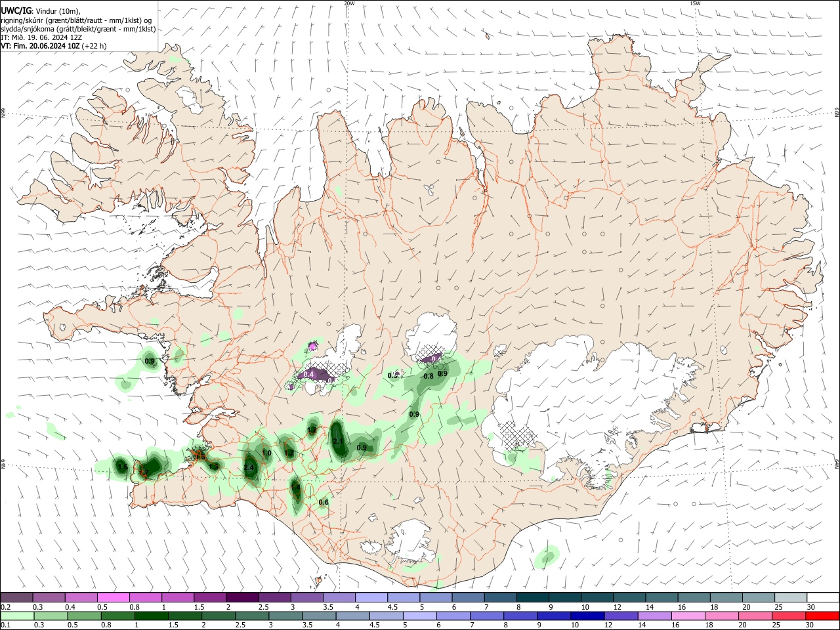
Task: Click the 'IT: Mið. 19. 06. 2024 12Z' line
Action: [41, 37]
